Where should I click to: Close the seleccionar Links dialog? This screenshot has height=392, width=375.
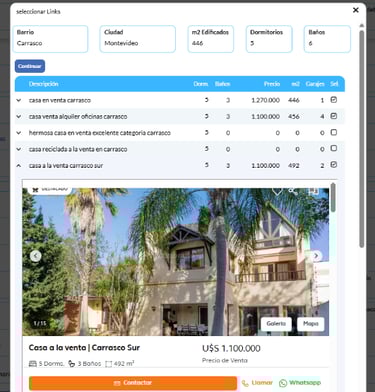pyautogui.click(x=356, y=10)
